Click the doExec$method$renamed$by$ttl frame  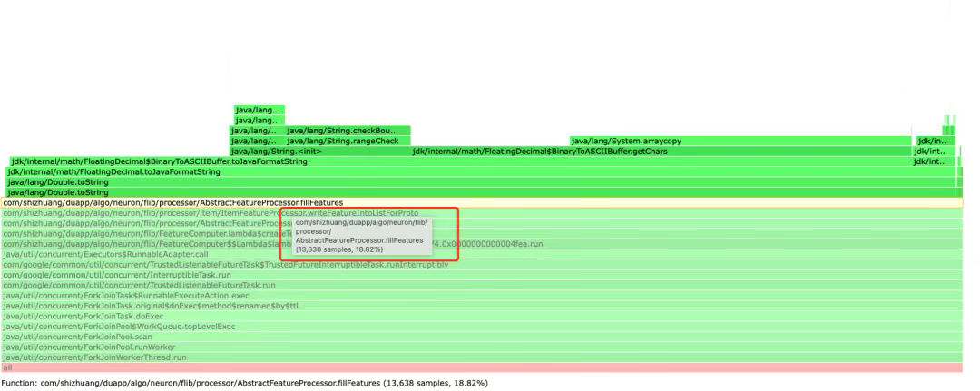click(481, 306)
